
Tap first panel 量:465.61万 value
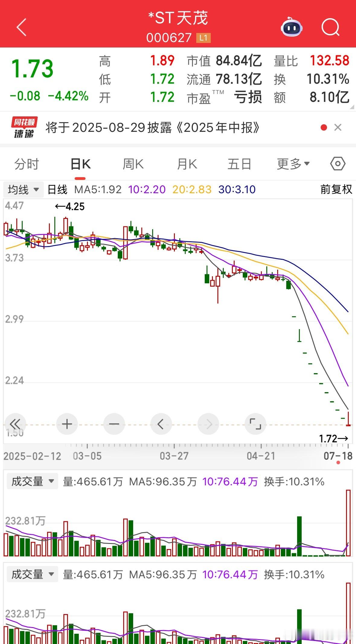[93, 482]
